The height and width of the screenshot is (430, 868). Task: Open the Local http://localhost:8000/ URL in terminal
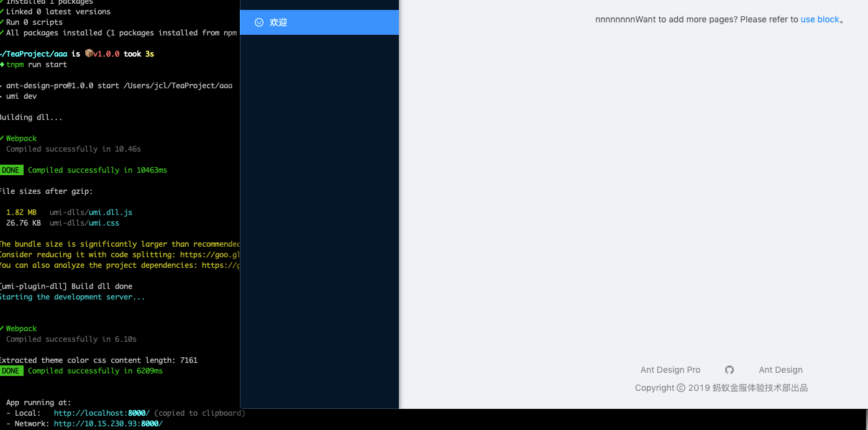[x=102, y=413]
